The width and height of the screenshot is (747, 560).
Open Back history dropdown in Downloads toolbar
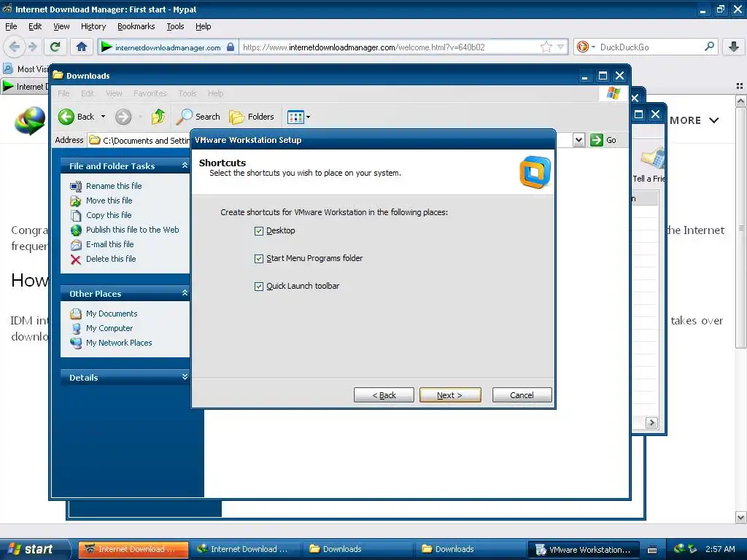pos(103,117)
